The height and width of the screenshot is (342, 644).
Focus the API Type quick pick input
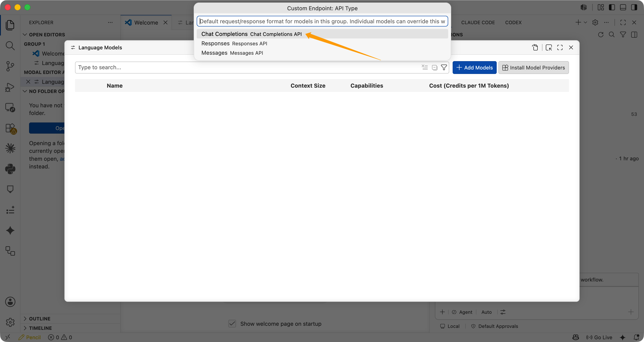[322, 21]
